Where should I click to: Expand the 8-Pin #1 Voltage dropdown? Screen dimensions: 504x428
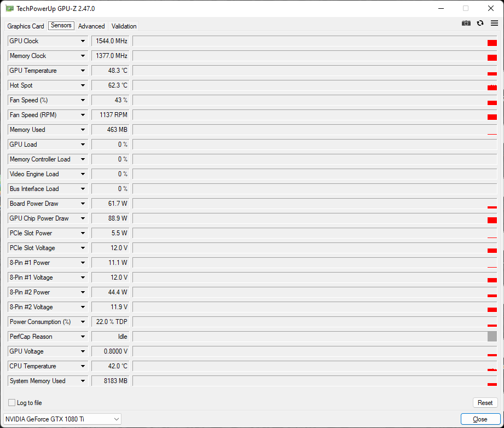[83, 277]
